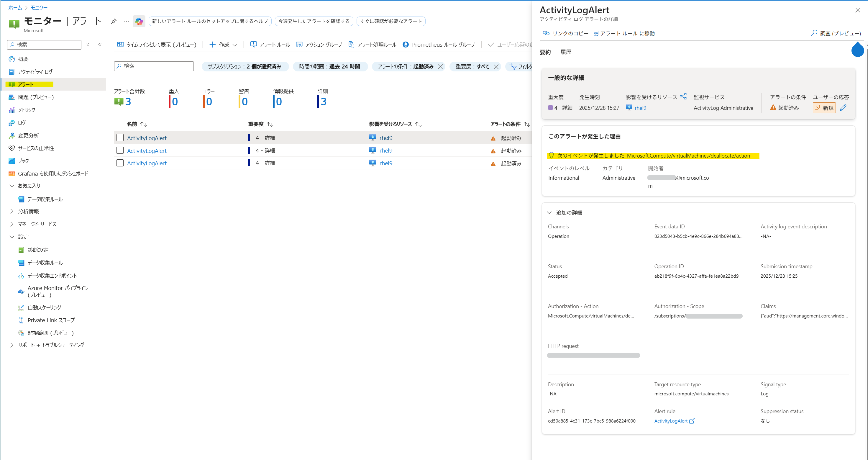The height and width of the screenshot is (460, 868).
Task: Go to ホーム breadcrumb
Action: tap(15, 7)
